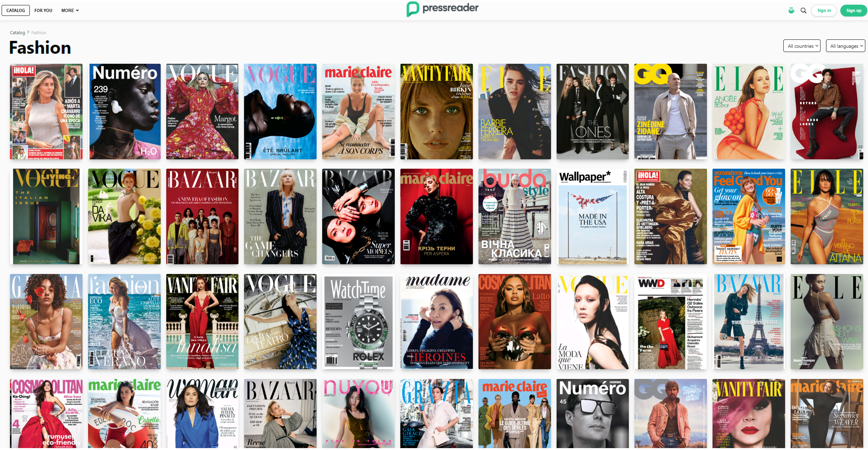Open Madame Figaro Héroïnes cover
Image resolution: width=868 pixels, height=450 pixels.
(x=436, y=322)
